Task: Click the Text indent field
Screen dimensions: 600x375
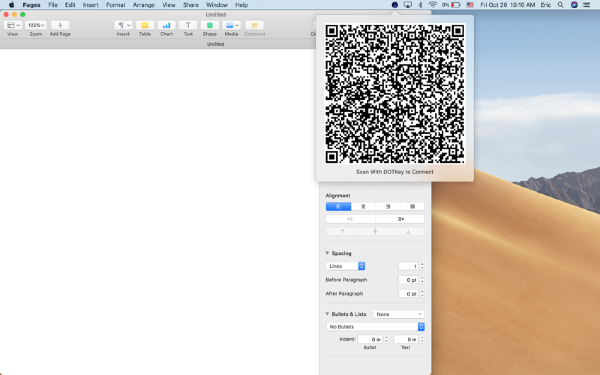Action: [406, 339]
